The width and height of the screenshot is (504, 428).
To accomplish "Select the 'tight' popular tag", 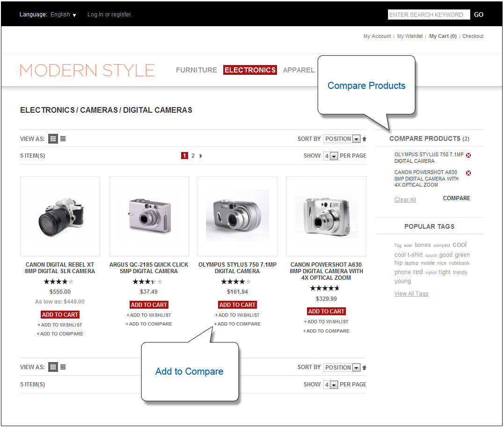I will (x=445, y=272).
